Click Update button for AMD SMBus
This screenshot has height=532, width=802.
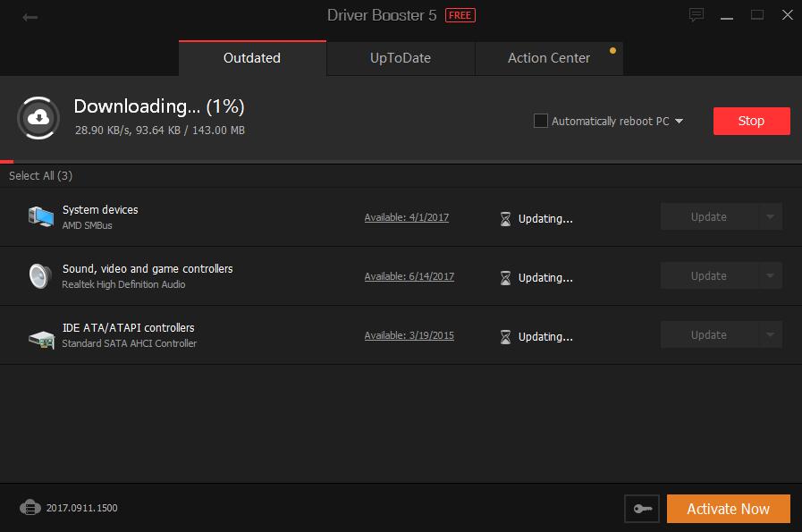point(709,217)
